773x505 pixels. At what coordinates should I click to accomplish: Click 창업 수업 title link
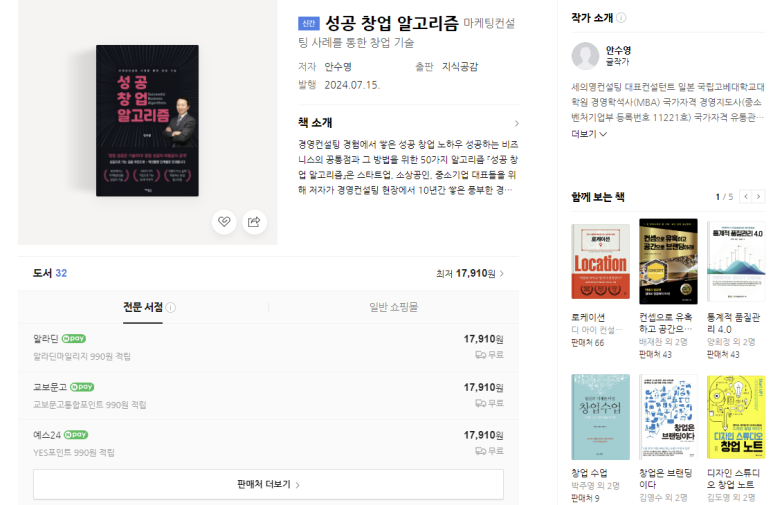(589, 472)
